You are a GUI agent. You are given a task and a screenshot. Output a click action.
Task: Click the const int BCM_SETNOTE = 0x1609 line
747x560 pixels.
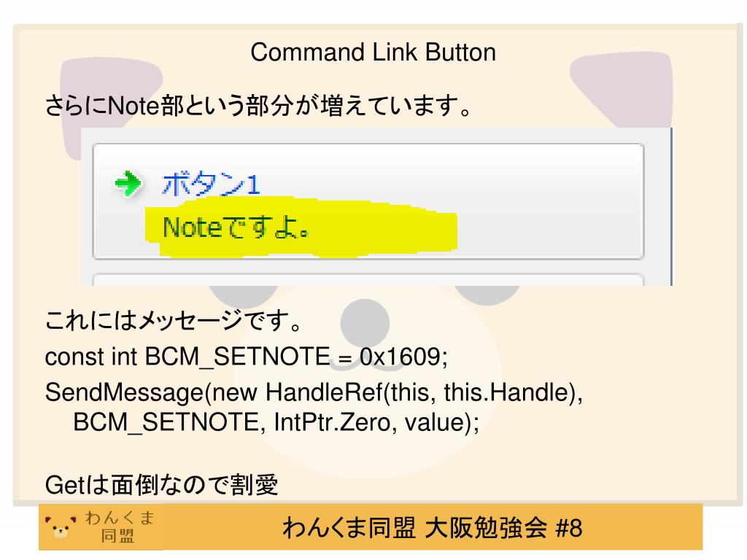click(x=247, y=356)
